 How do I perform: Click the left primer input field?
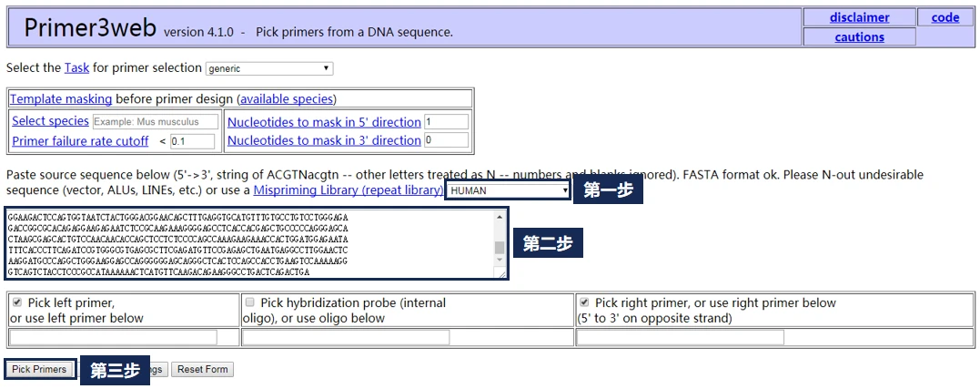113,337
